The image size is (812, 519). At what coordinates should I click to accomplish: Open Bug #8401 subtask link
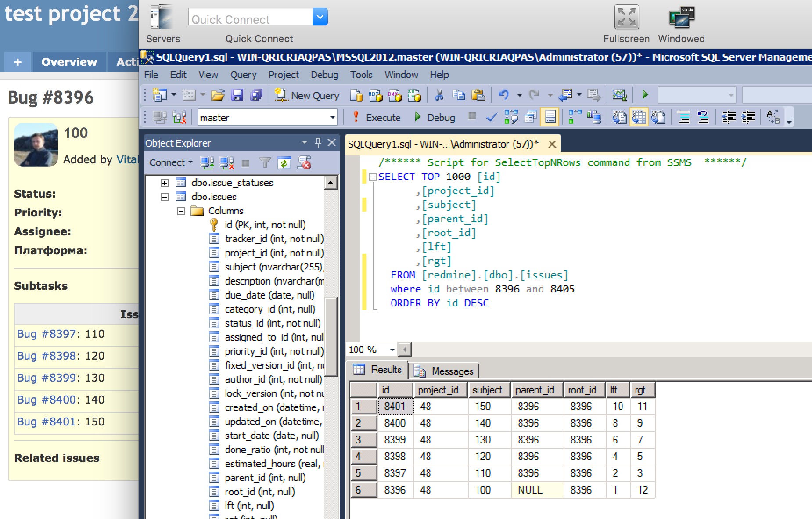(x=46, y=422)
